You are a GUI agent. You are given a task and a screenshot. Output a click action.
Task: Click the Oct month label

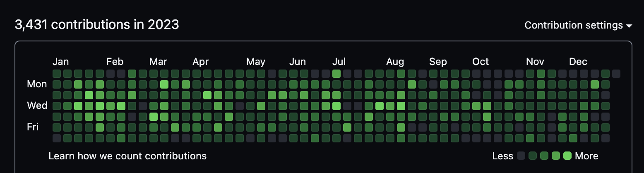(481, 62)
